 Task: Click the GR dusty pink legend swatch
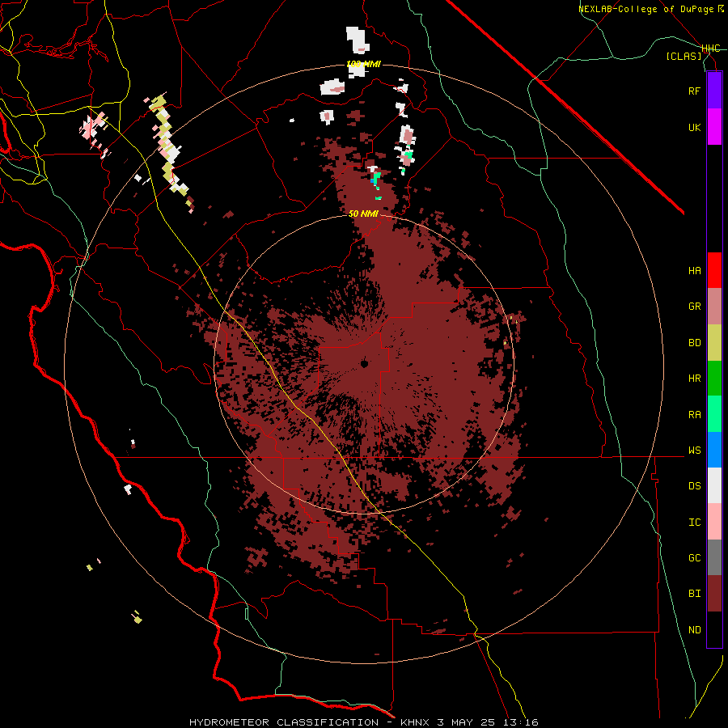(714, 307)
